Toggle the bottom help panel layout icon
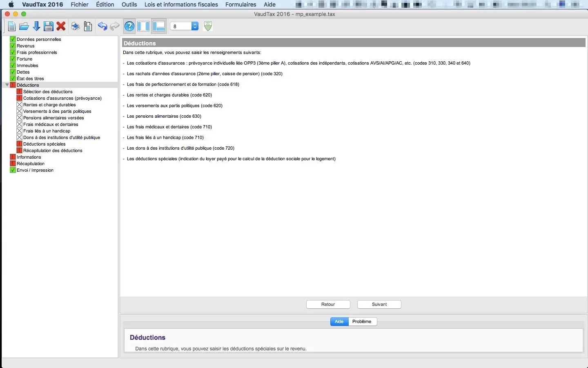The height and width of the screenshot is (368, 588). (158, 27)
